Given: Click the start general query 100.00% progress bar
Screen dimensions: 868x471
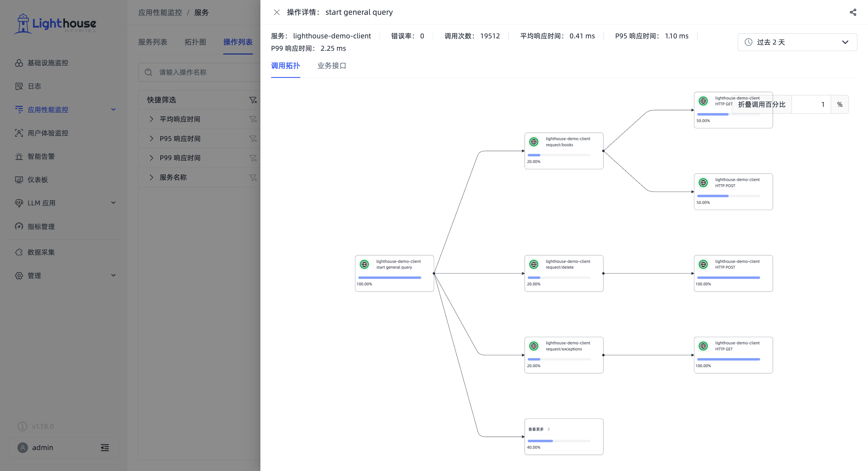Looking at the screenshot, I should 389,278.
